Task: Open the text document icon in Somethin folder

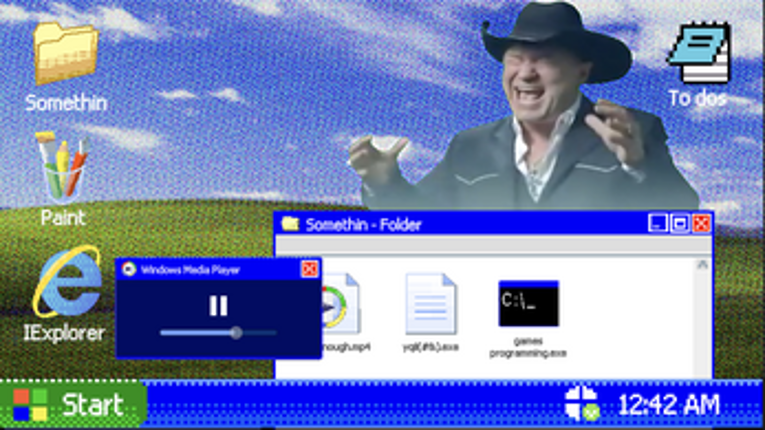Action: [x=430, y=304]
